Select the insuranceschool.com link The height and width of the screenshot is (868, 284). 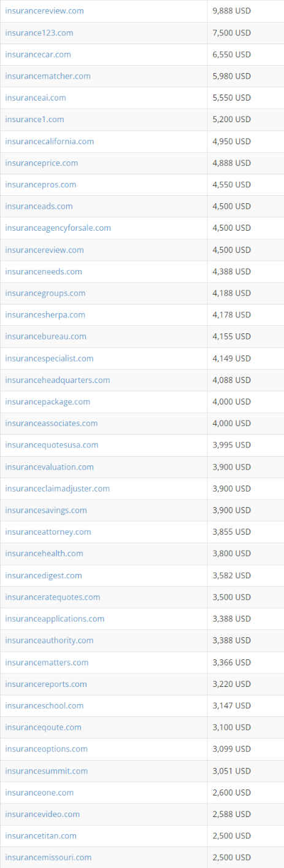click(44, 706)
